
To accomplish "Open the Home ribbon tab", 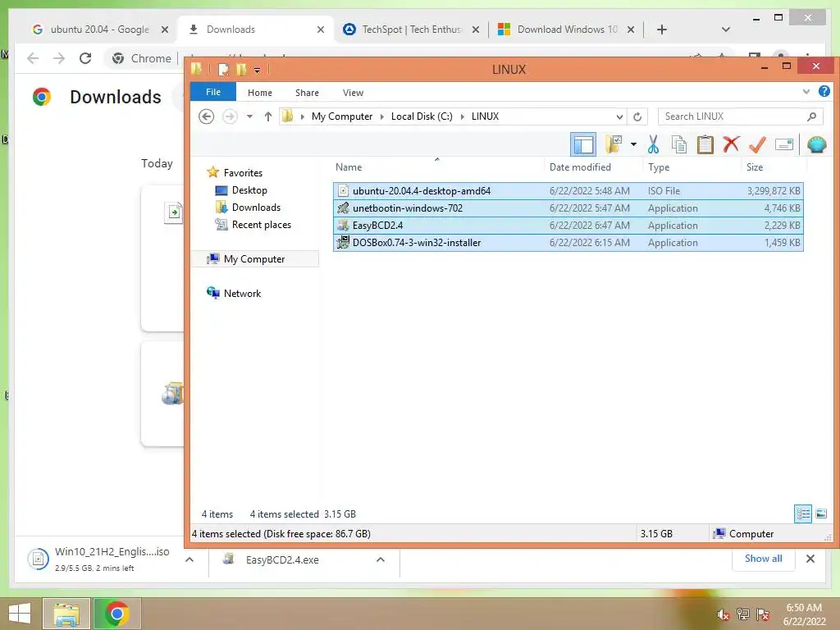I will [x=260, y=93].
